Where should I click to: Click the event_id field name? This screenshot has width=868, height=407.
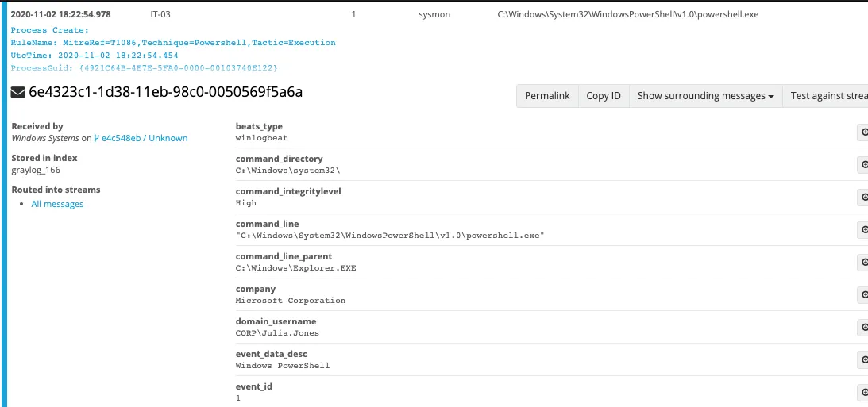254,386
